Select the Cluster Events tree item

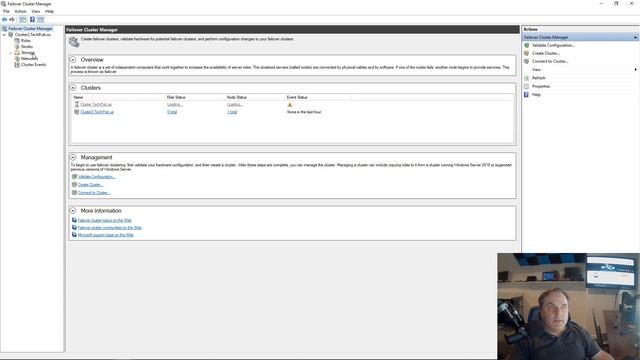coord(33,64)
